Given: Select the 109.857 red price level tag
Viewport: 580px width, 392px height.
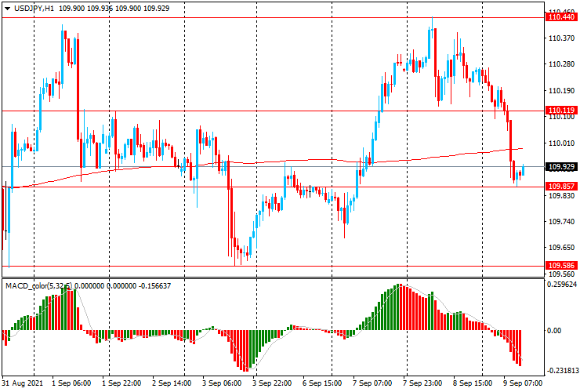Looking at the screenshot, I should point(561,186).
